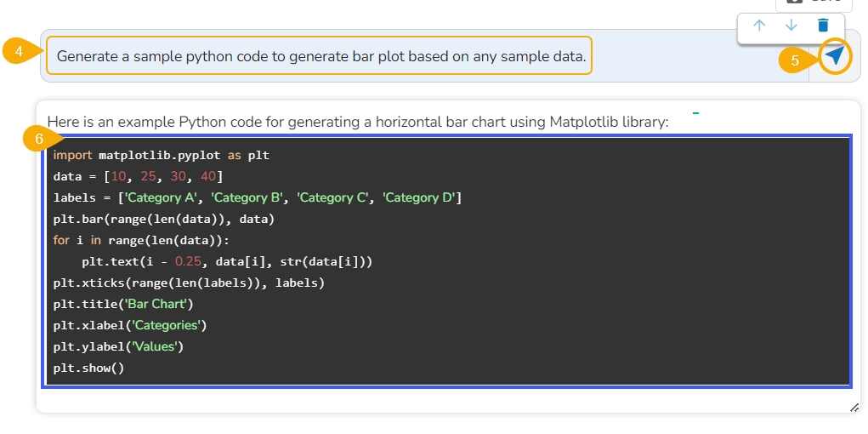Click the output resize handle corner
Screen dimensions: 868x434
click(x=854, y=408)
